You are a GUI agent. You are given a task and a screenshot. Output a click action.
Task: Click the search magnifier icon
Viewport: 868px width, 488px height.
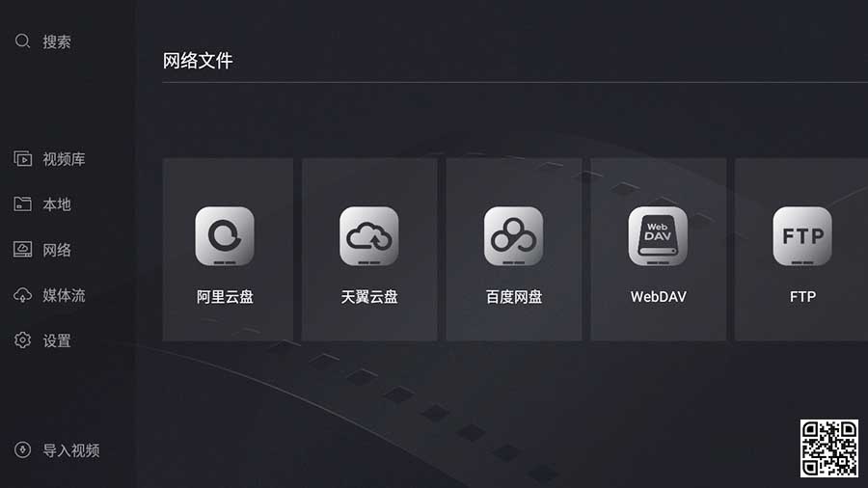point(23,41)
